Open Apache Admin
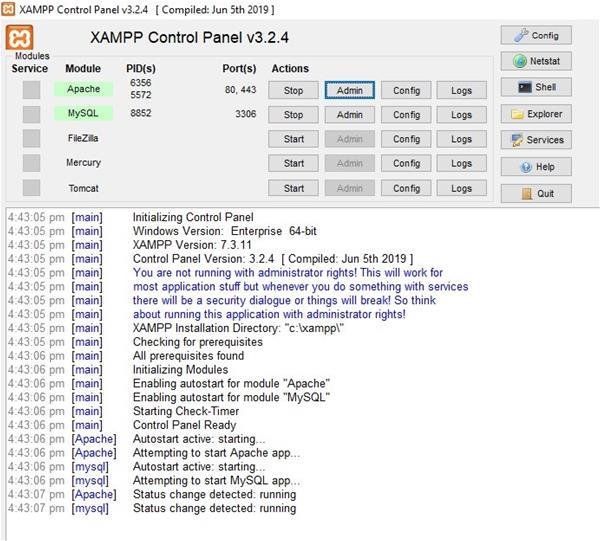This screenshot has height=541, width=600. tap(350, 90)
